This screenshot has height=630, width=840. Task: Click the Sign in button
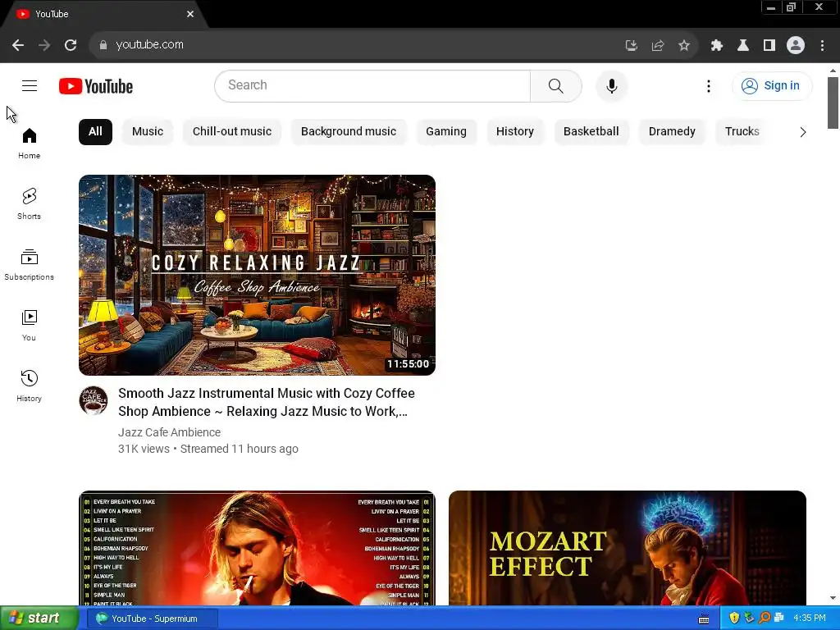click(x=772, y=85)
